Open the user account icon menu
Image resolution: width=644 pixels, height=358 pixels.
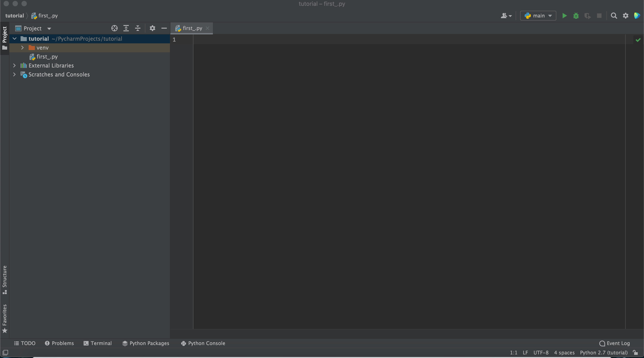(x=506, y=16)
